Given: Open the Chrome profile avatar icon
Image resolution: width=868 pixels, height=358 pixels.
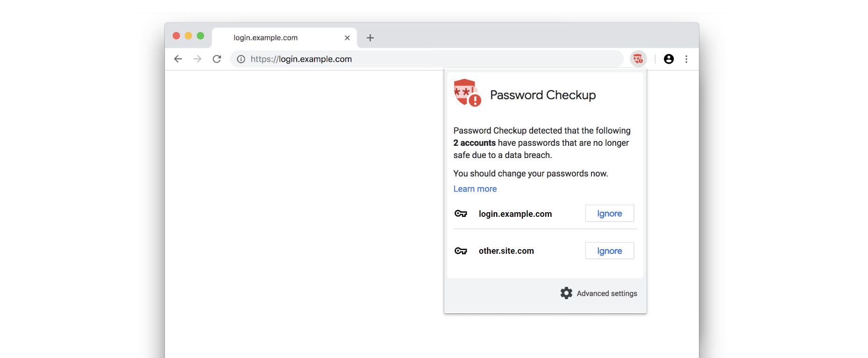Looking at the screenshot, I should click(x=669, y=59).
